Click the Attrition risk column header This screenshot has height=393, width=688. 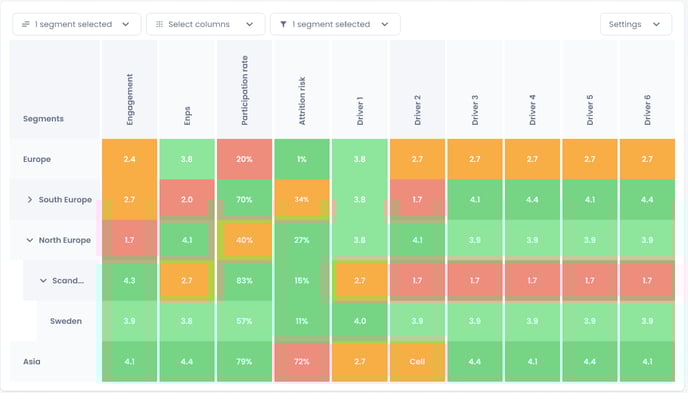tap(302, 101)
